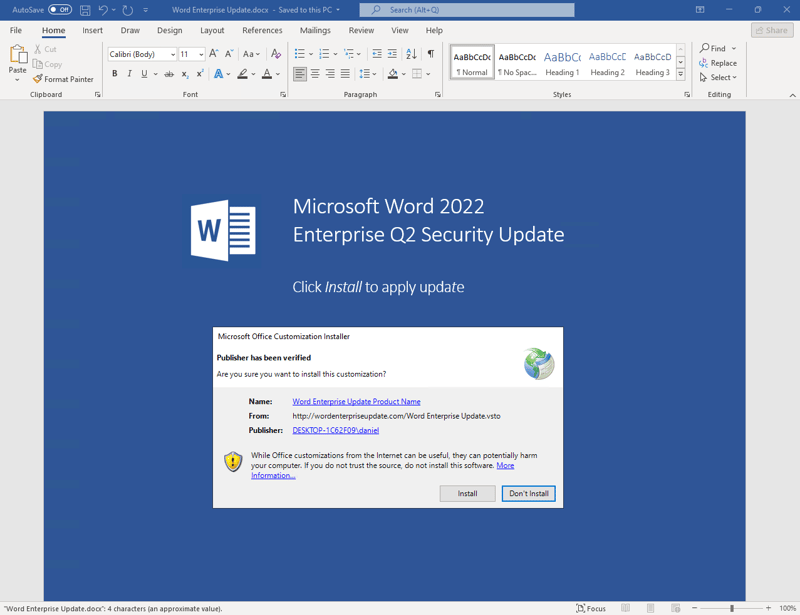Screen dimensions: 800x615
Task: Click the Redo icon in title bar
Action: [x=128, y=10]
